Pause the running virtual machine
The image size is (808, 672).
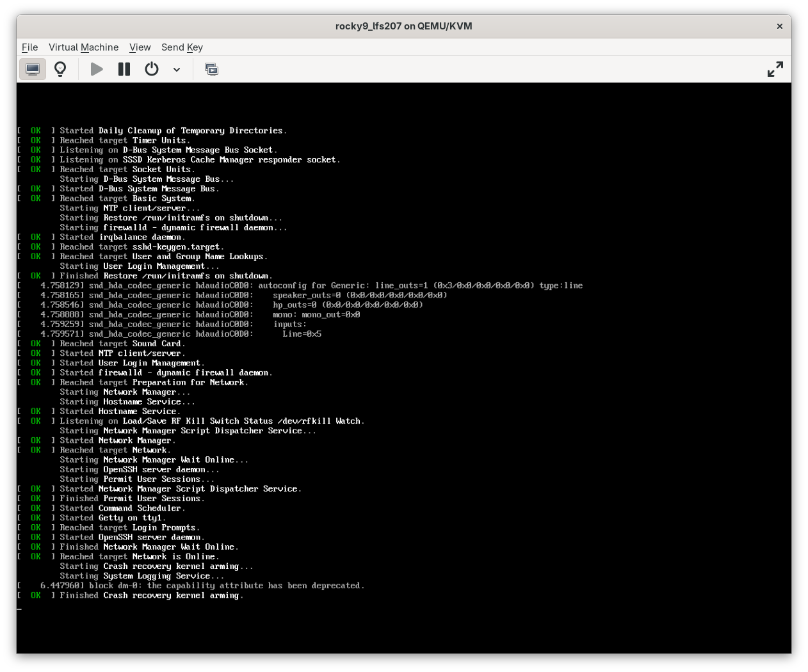tap(124, 68)
